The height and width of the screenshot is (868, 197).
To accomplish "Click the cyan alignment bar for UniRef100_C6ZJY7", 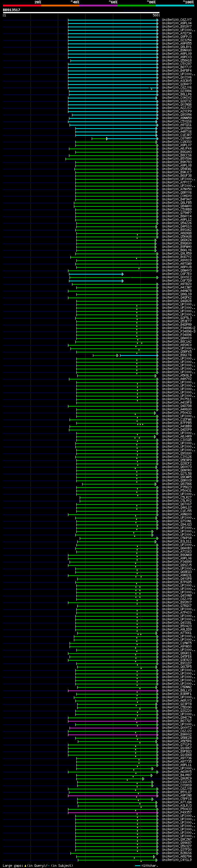I will [x=113, y=20].
